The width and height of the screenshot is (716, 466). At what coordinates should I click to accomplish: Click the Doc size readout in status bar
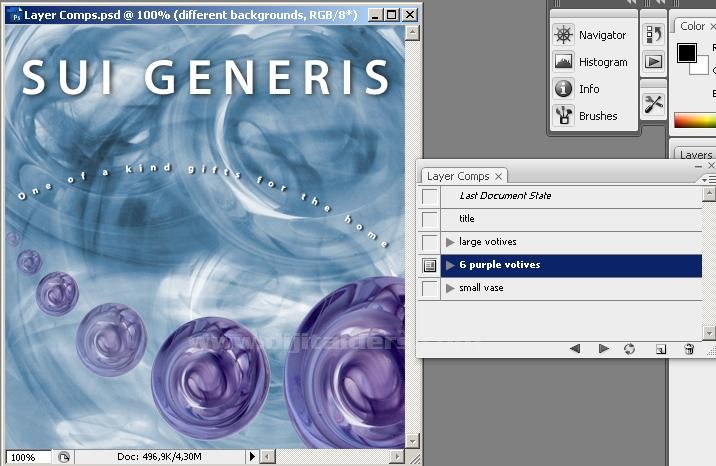(159, 456)
